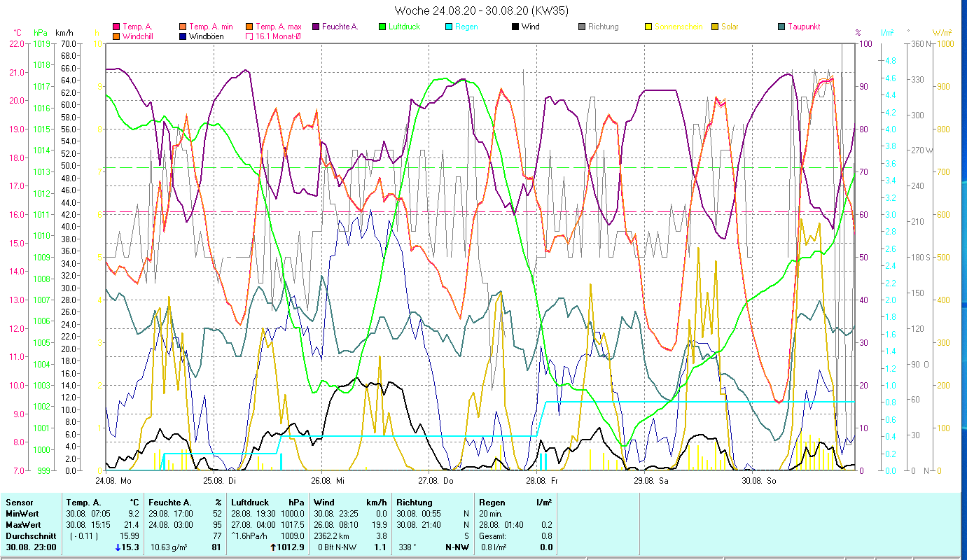967x560 pixels.
Task: Click the 16.1 Monat-Ø legend box
Action: [249, 36]
